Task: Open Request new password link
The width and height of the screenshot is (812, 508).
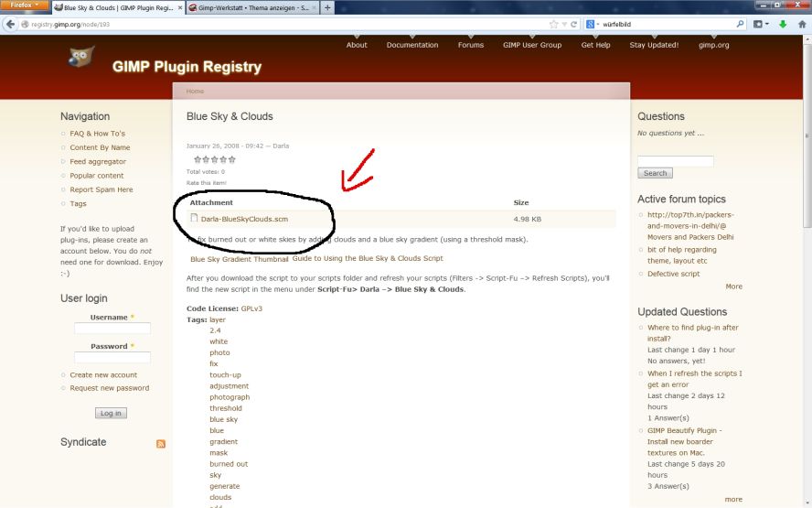Action: pos(109,388)
